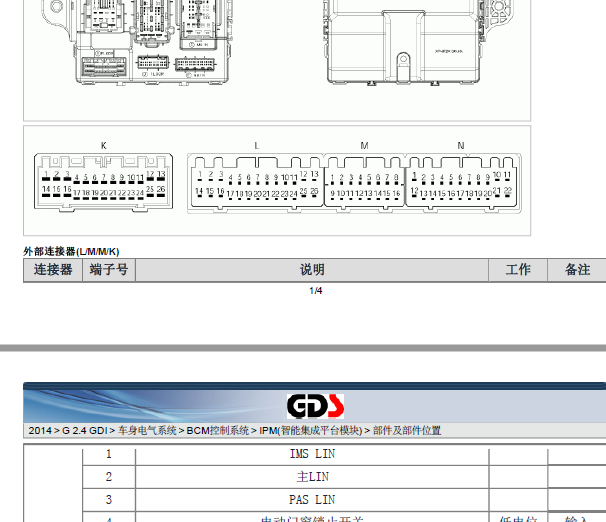The width and height of the screenshot is (606, 522).
Task: Click the GDS logo in the banner
Action: (315, 406)
